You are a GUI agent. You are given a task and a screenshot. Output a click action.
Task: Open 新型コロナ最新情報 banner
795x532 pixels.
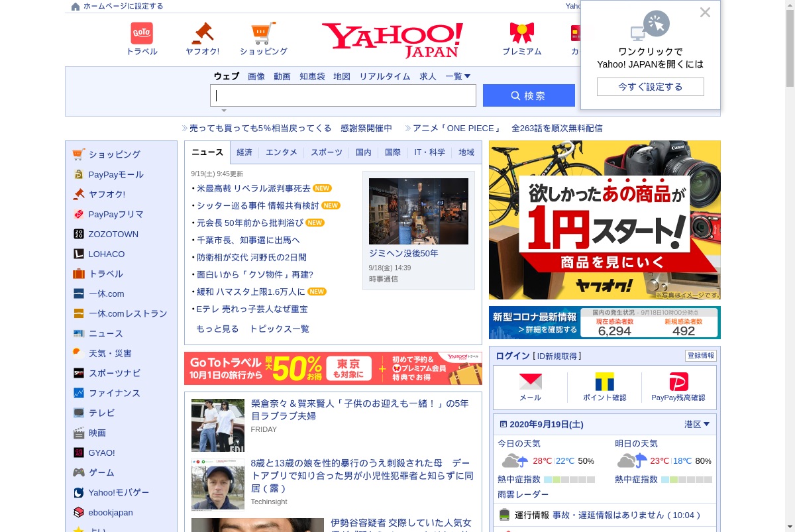tap(605, 323)
